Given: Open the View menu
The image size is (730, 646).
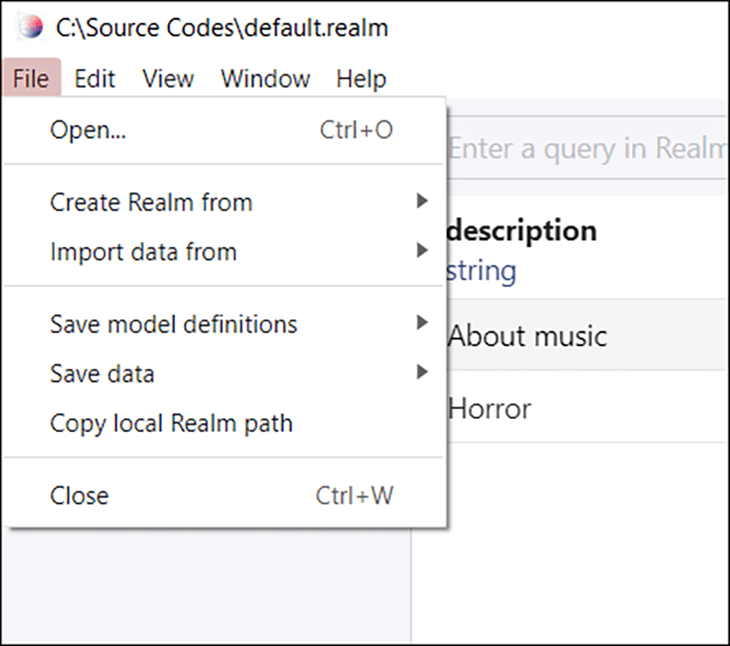Looking at the screenshot, I should [168, 79].
